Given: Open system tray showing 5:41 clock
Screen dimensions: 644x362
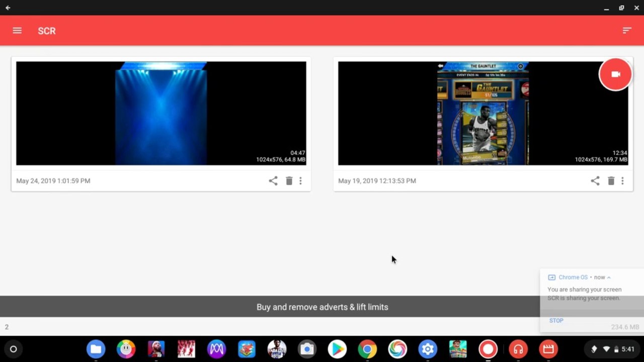Looking at the screenshot, I should coord(612,349).
